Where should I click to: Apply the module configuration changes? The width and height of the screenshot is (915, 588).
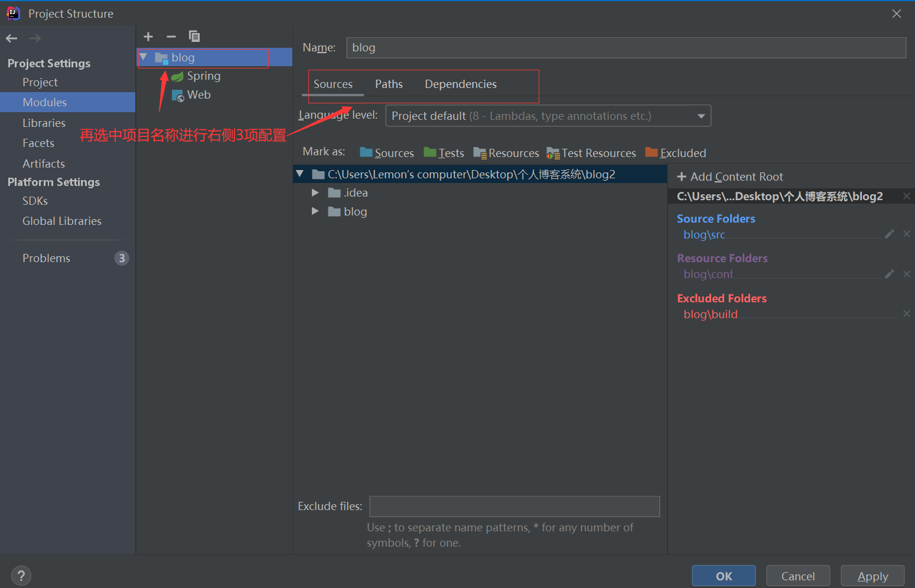pos(872,576)
